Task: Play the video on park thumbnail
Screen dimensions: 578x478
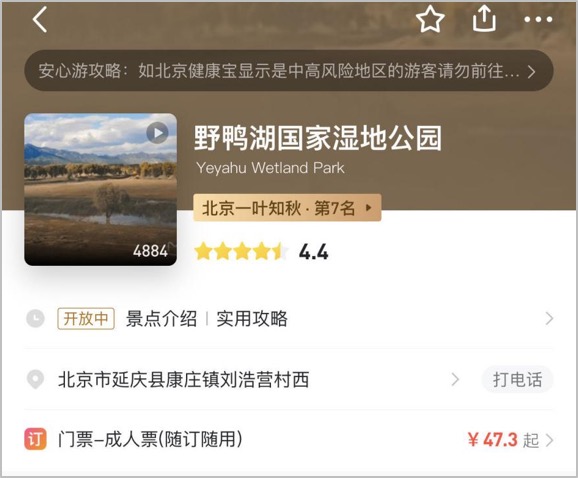Action: [157, 133]
